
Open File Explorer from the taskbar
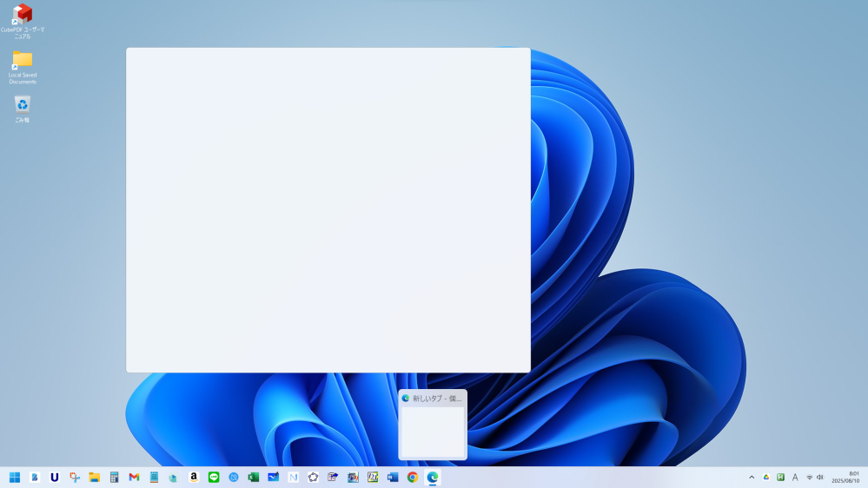(x=94, y=477)
